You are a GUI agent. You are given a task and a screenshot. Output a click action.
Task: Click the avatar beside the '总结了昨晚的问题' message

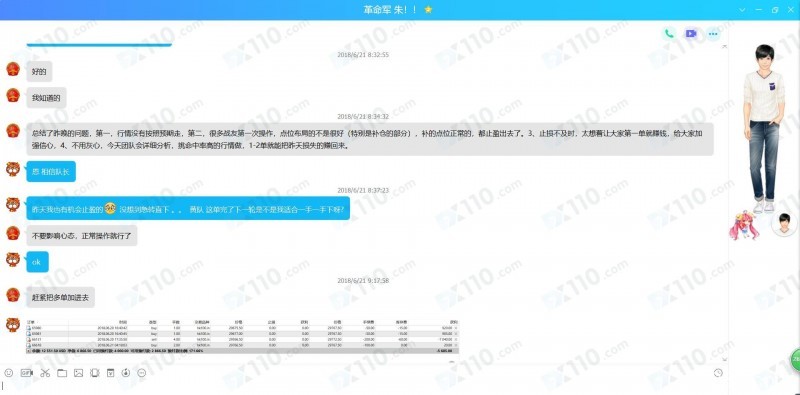tap(13, 131)
